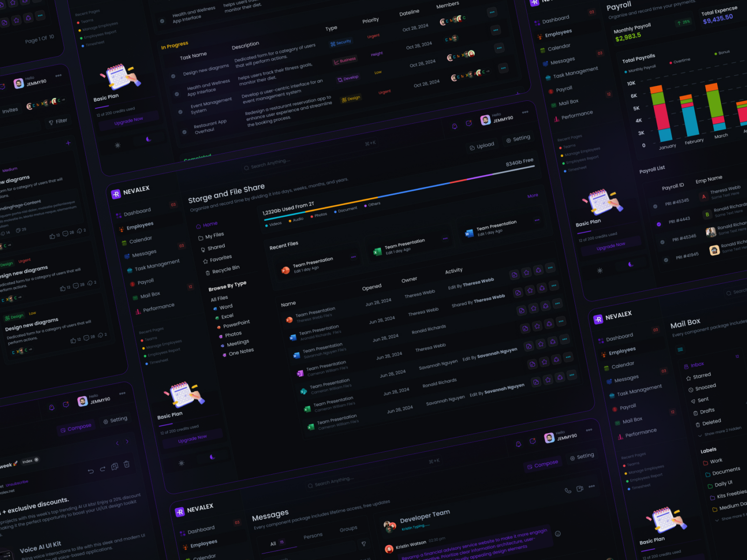Open More options in Storage and File Share
747x560 pixels.
[x=533, y=195]
